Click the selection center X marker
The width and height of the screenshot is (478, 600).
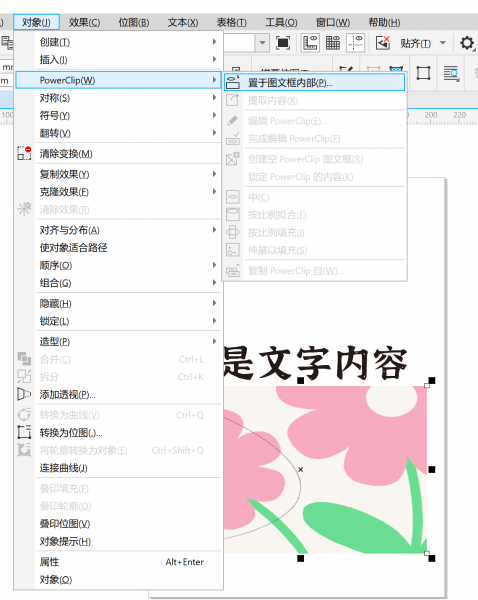click(x=300, y=470)
